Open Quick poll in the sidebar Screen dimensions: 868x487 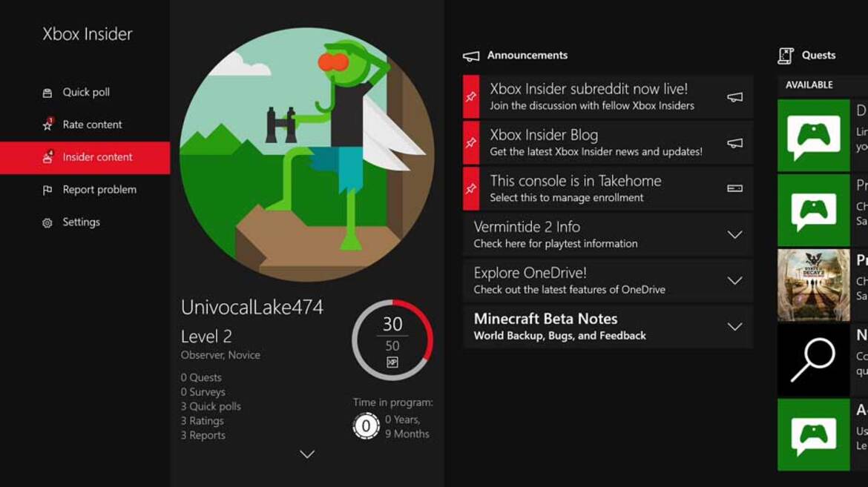pos(85,93)
